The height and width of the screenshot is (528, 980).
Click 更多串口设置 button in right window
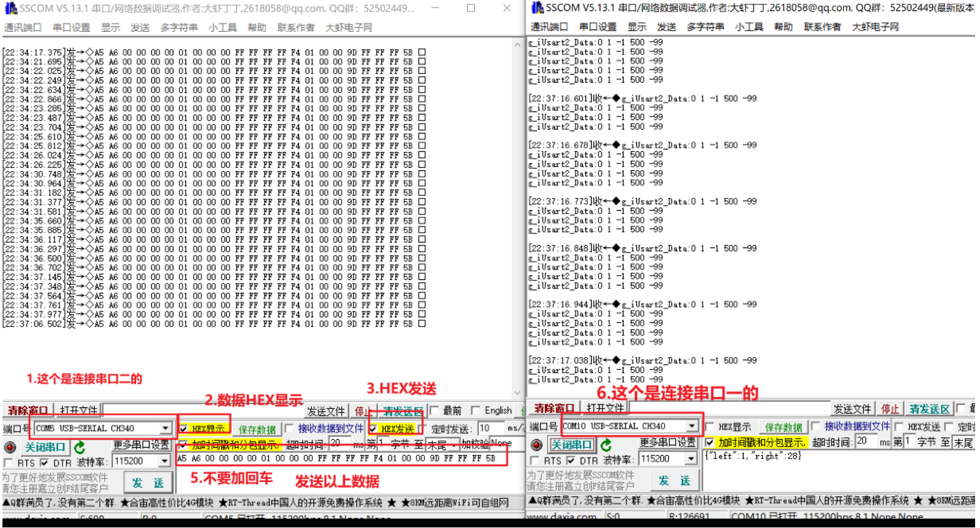point(668,442)
